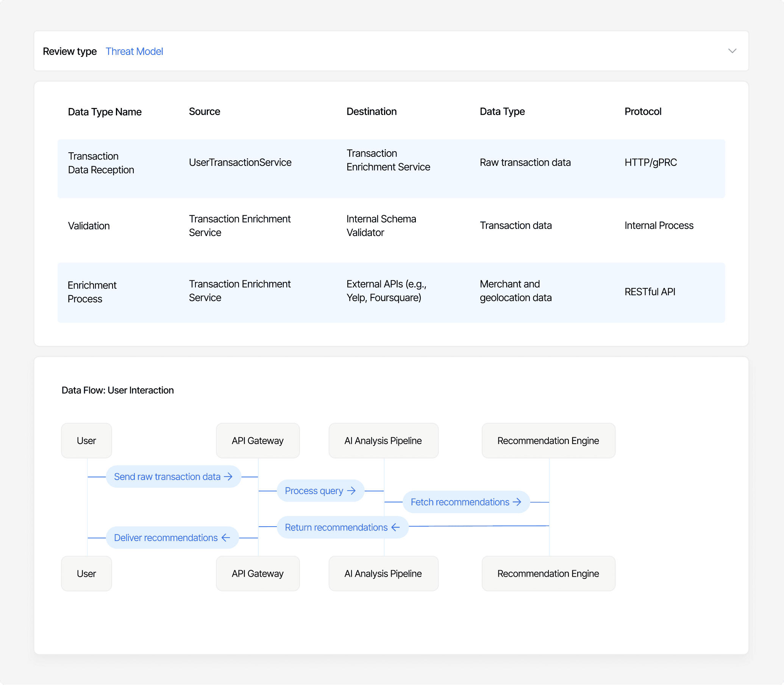784x685 pixels.
Task: Click the Protocol column header
Action: pos(643,111)
